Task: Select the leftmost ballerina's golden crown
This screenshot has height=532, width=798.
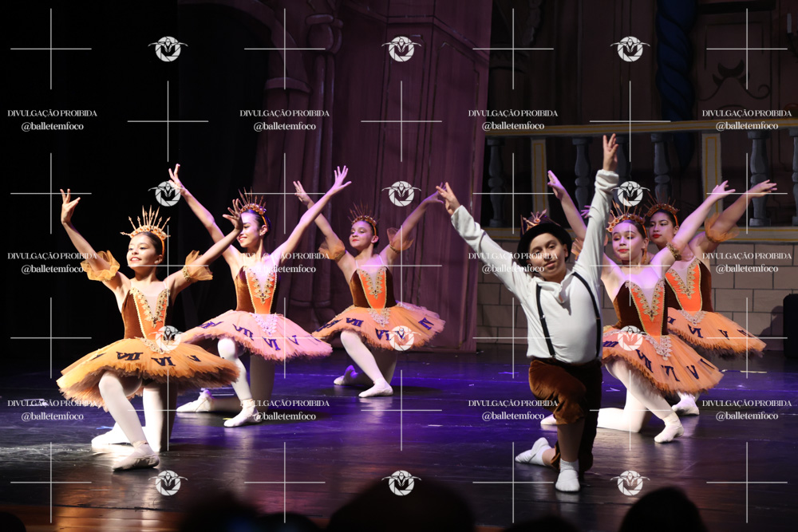Action: pos(148,223)
